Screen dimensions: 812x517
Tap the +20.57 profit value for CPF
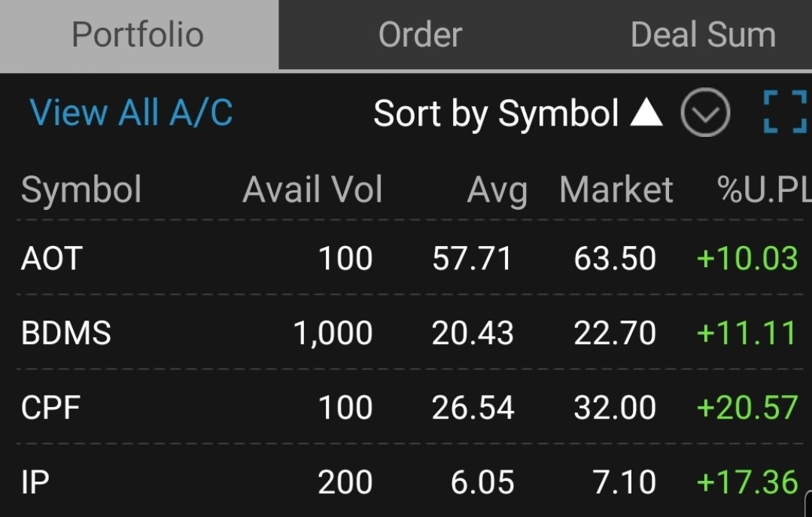(747, 407)
